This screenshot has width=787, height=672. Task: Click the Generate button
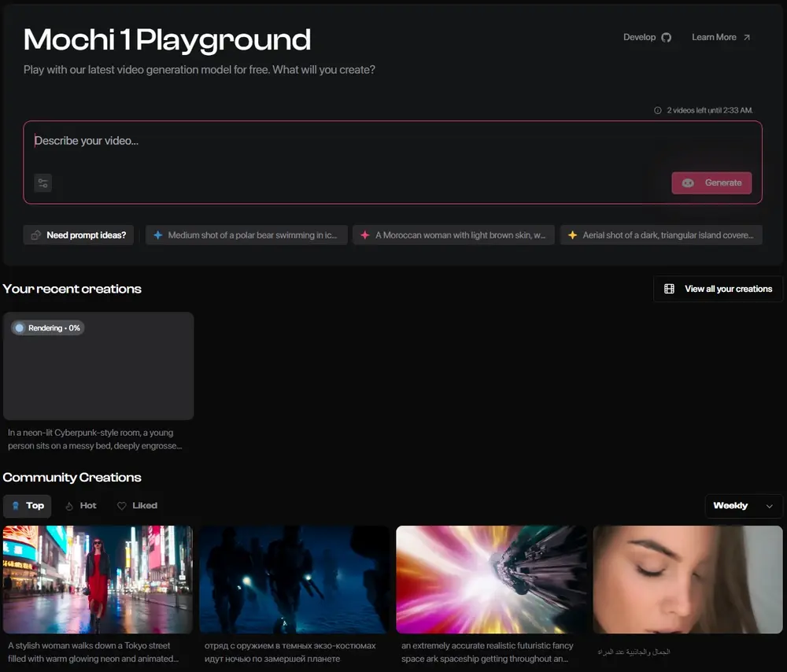click(711, 183)
